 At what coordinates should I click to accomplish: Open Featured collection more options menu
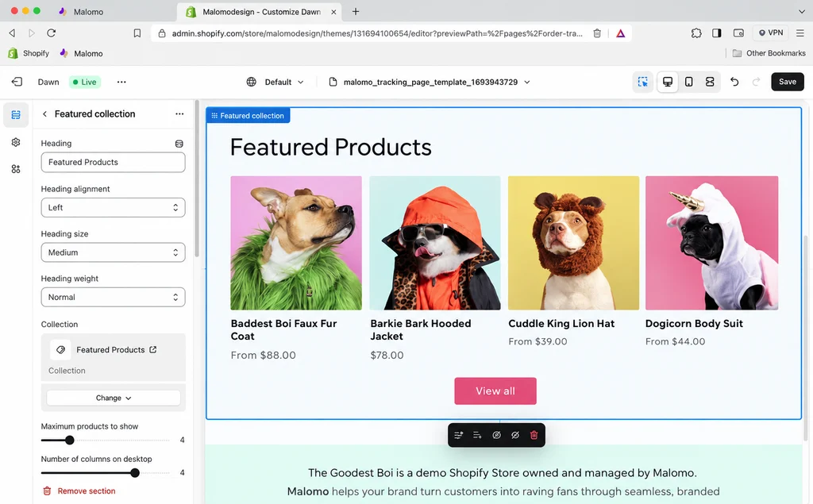coord(179,114)
